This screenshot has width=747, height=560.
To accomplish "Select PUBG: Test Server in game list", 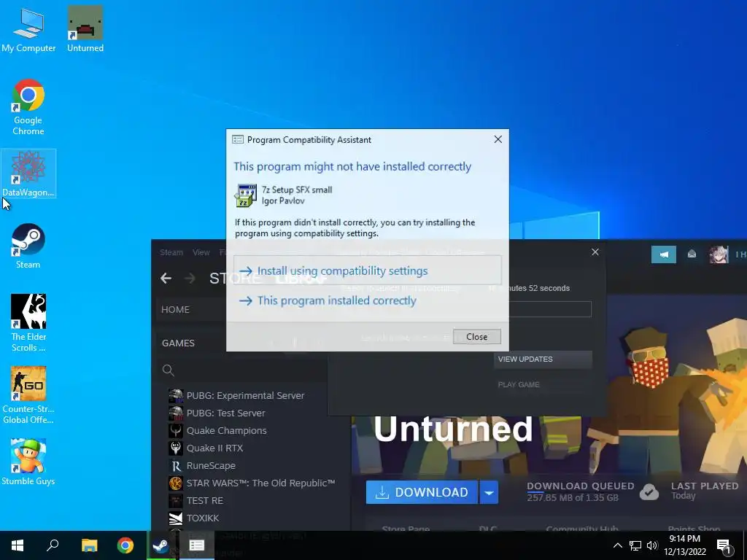I will point(225,413).
